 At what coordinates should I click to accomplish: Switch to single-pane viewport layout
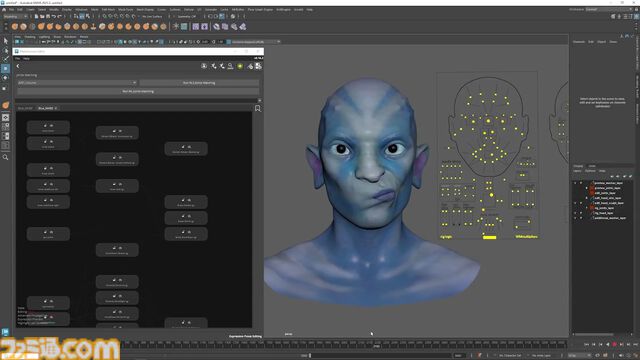coord(6,118)
